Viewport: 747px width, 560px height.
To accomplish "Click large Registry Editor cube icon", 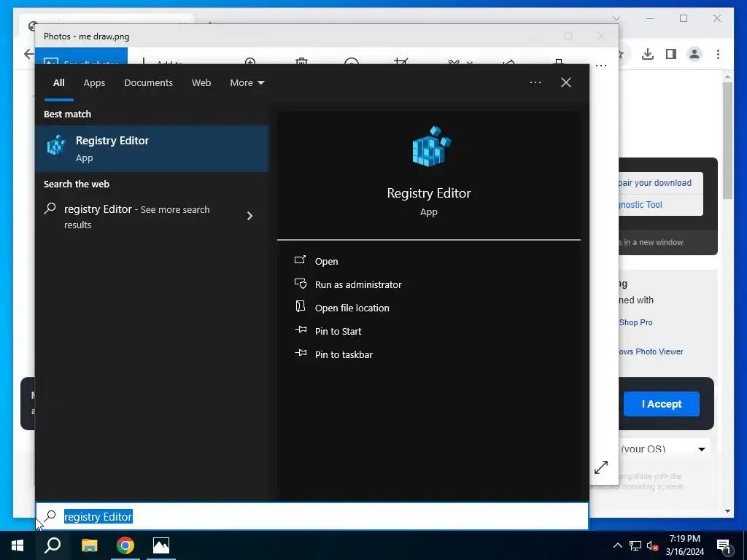I will coord(430,146).
